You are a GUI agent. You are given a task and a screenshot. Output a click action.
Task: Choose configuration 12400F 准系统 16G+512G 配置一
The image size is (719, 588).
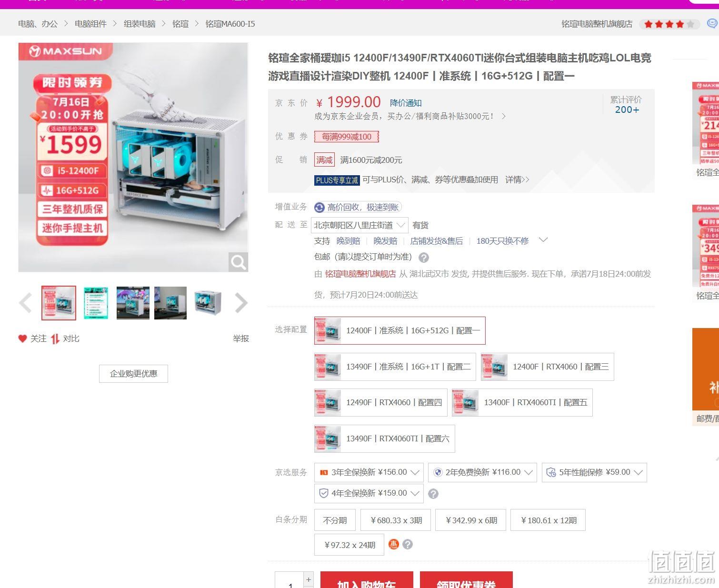click(400, 330)
